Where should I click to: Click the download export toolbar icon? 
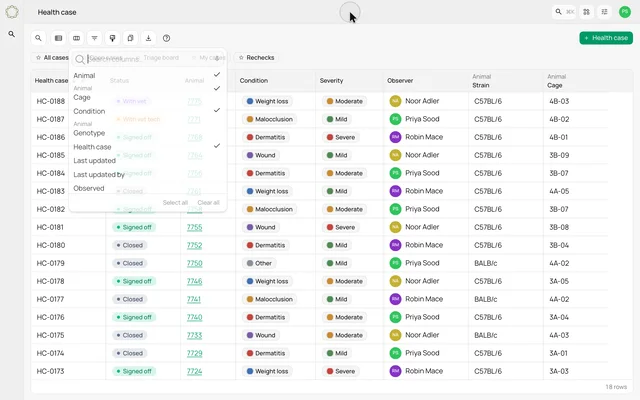coord(148,38)
